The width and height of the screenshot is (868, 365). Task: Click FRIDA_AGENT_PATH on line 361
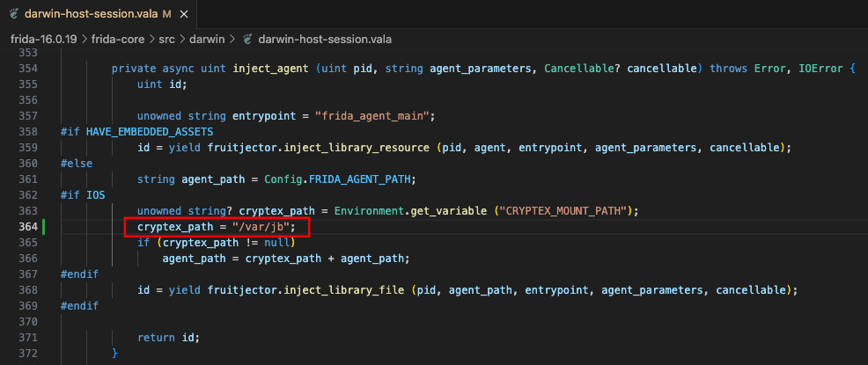point(360,179)
